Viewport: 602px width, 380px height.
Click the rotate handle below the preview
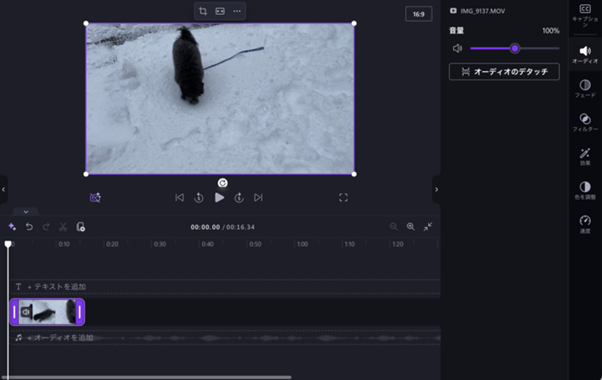(222, 183)
